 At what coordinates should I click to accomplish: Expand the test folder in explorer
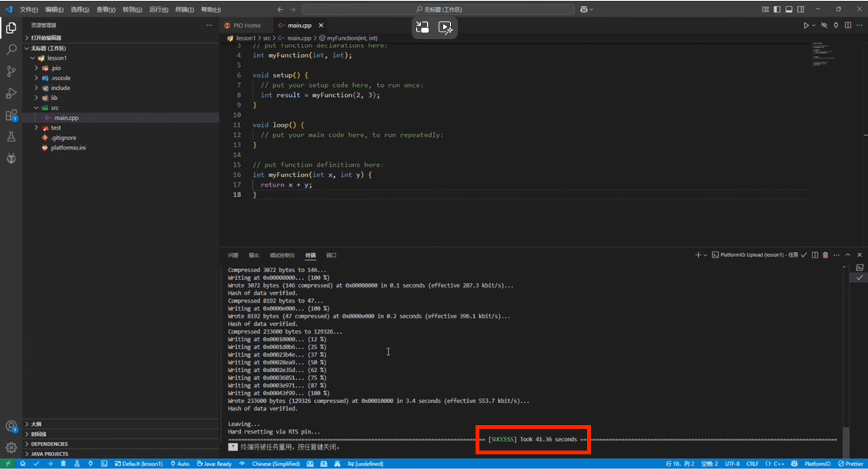pos(55,128)
